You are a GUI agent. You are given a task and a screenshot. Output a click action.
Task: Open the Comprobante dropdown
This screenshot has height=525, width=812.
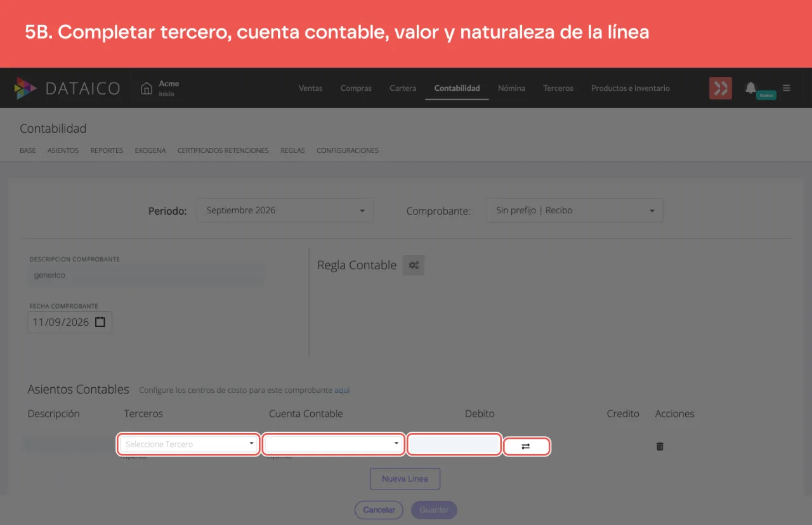click(575, 210)
